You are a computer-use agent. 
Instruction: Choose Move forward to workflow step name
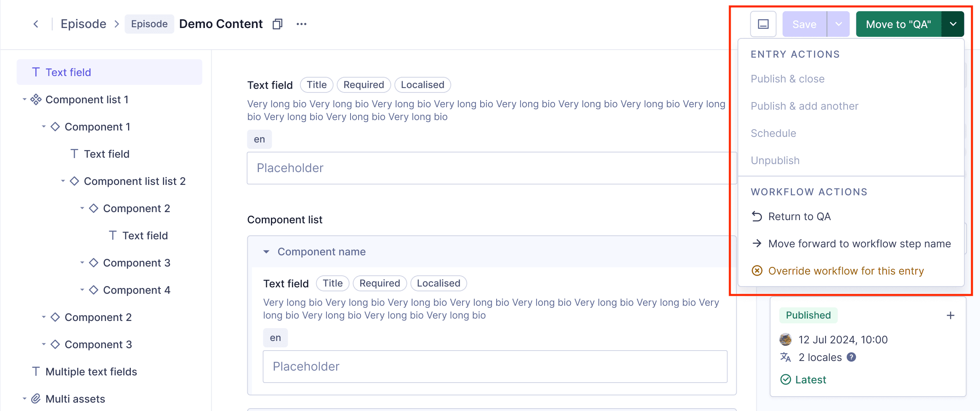point(859,244)
